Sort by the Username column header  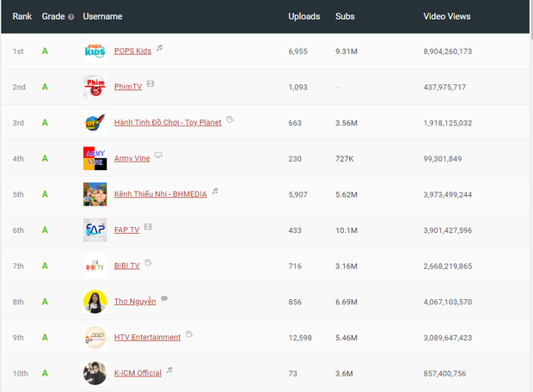tap(102, 16)
